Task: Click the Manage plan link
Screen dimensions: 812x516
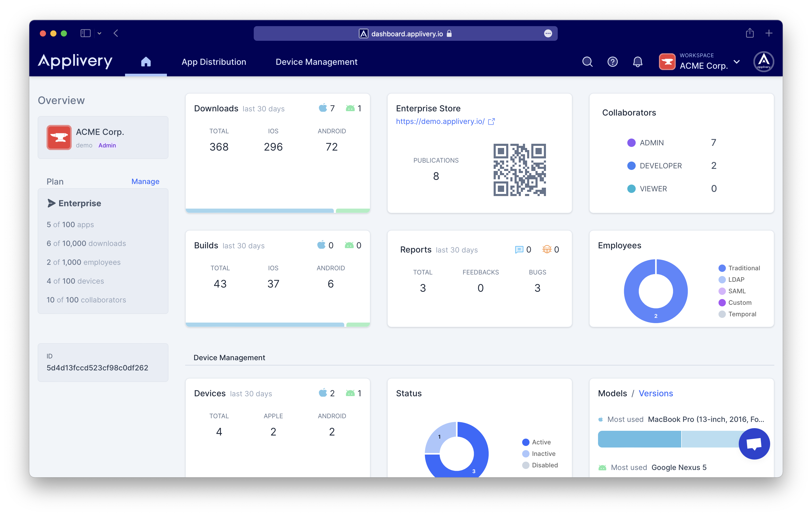Action: tap(145, 181)
